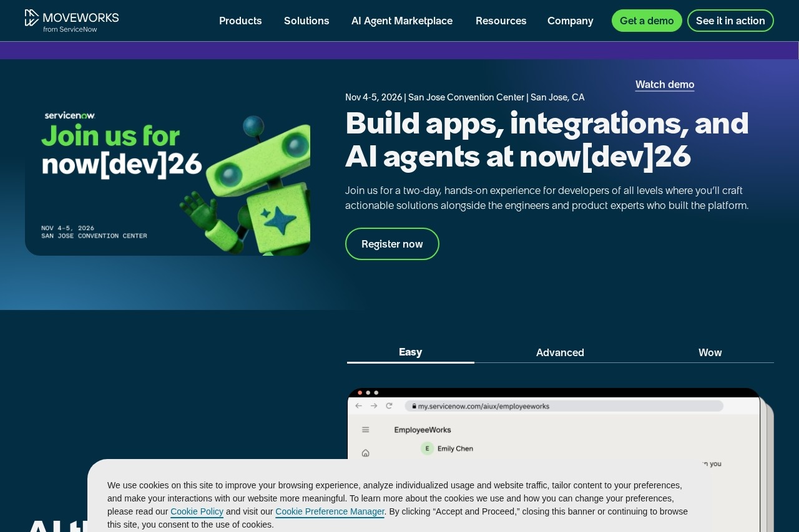Screen dimensions: 799x532
Task: Switch to the Wow tab
Action: click(710, 352)
